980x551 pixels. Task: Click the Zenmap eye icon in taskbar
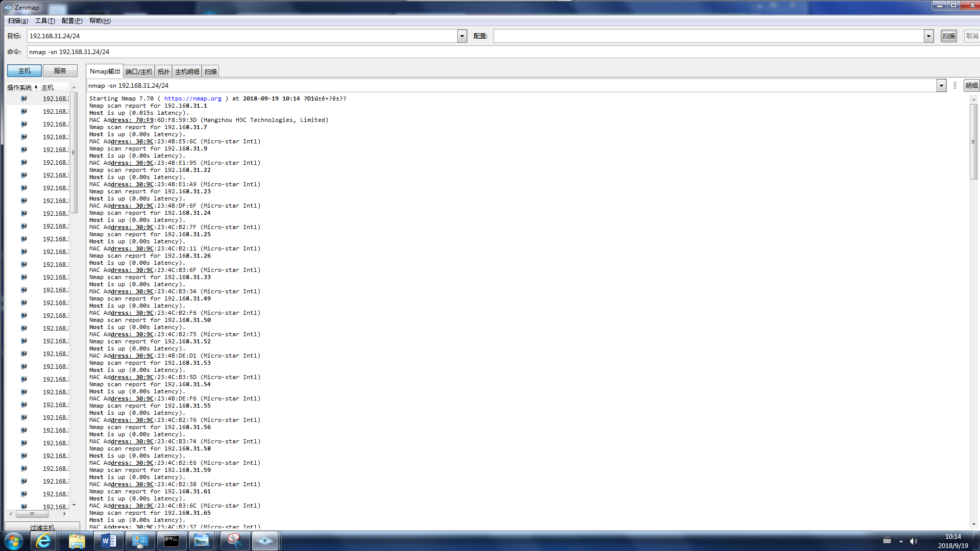pos(265,541)
